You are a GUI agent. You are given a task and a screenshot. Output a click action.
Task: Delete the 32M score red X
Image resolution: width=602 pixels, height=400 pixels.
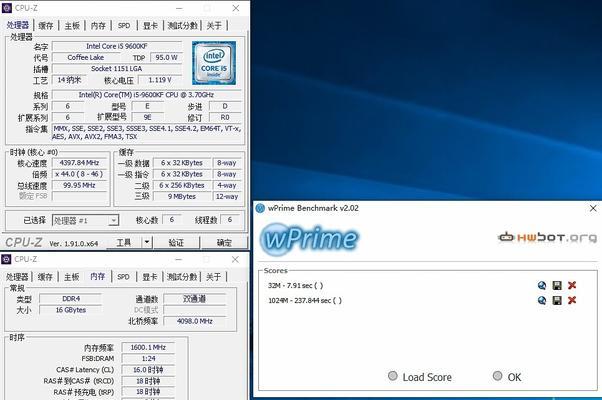572,285
